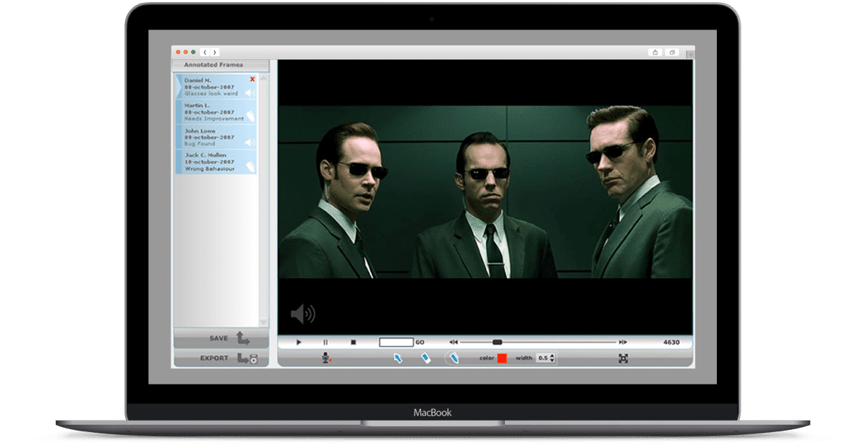Click the show tabs icon in the window toolbar
The height and width of the screenshot is (448, 868).
coord(672,52)
